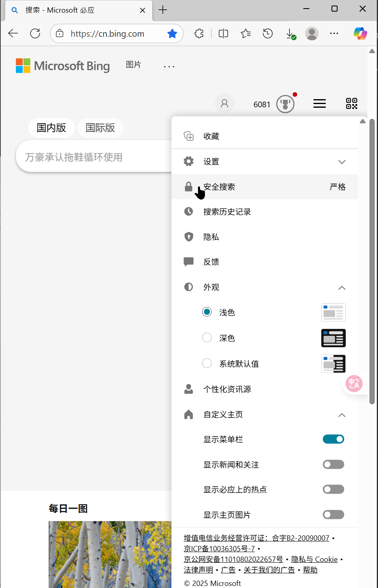Click the 反馈 menu entry
The width and height of the screenshot is (378, 588).
[x=211, y=262]
